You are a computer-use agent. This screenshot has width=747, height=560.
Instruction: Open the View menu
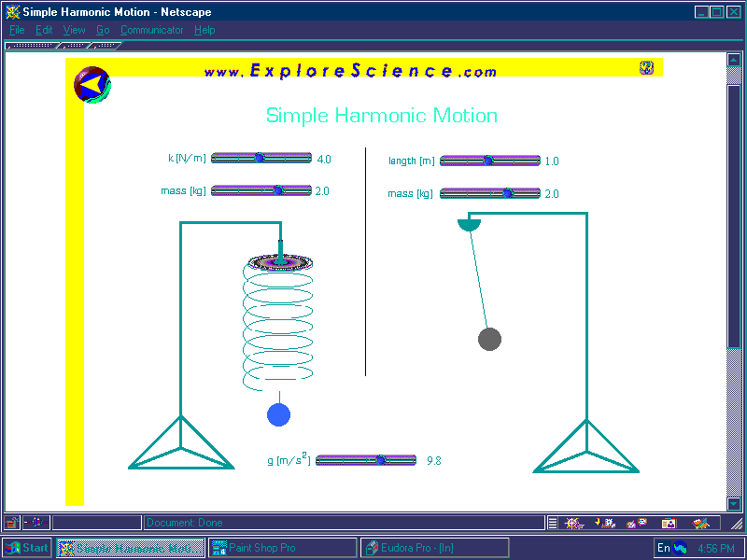[x=74, y=30]
